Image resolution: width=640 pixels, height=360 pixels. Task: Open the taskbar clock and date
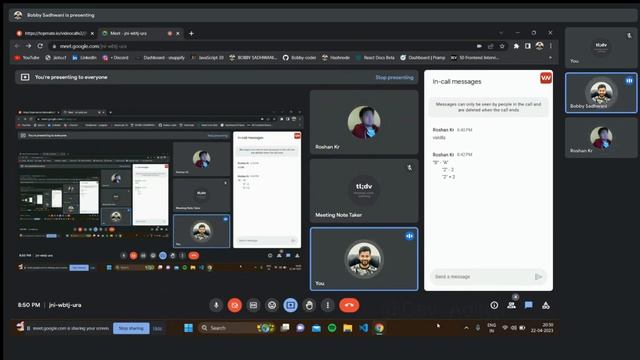[x=542, y=328]
